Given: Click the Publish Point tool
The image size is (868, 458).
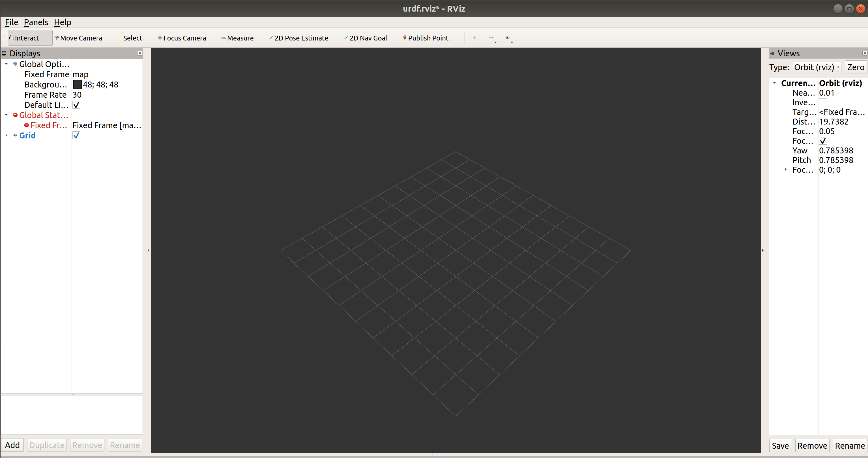Looking at the screenshot, I should tap(426, 38).
